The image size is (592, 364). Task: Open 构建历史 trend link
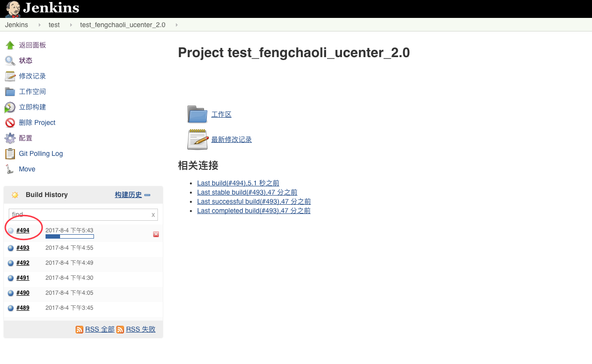[x=128, y=195]
